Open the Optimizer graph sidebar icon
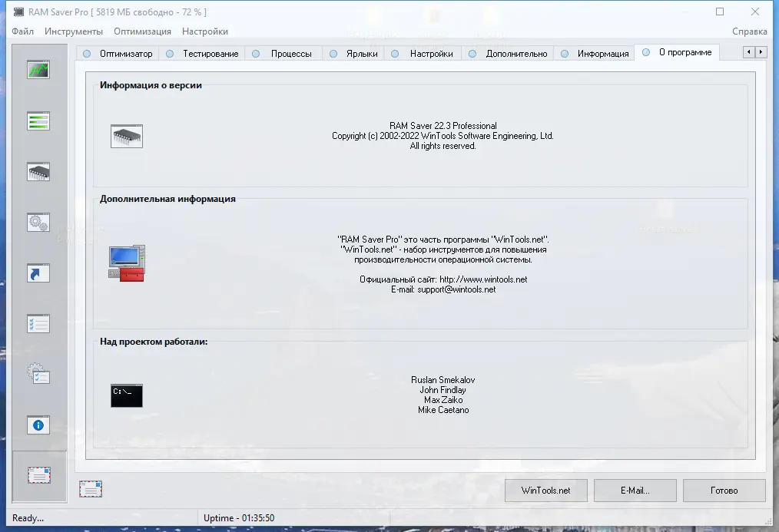This screenshot has width=779, height=532. click(38, 70)
